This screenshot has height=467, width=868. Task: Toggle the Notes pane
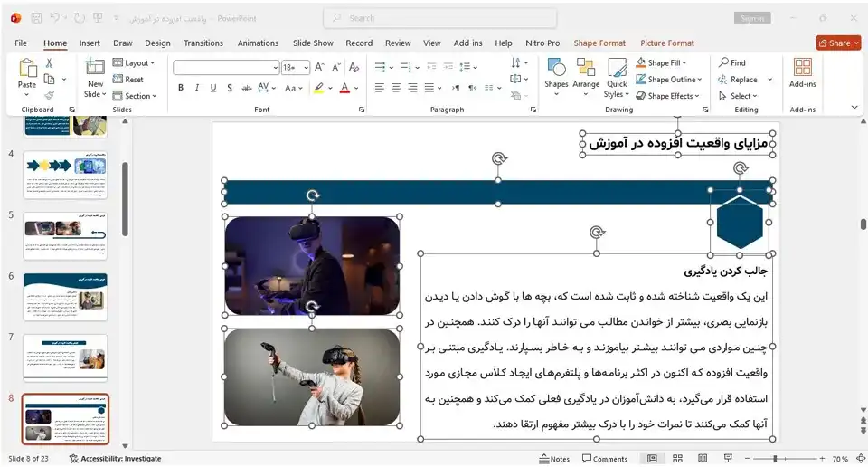coord(554,459)
